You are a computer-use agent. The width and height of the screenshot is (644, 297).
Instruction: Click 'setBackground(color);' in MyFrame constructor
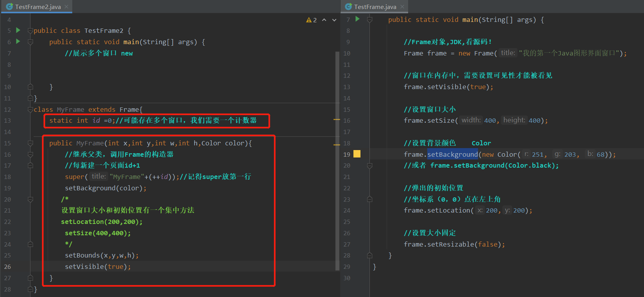click(x=105, y=188)
